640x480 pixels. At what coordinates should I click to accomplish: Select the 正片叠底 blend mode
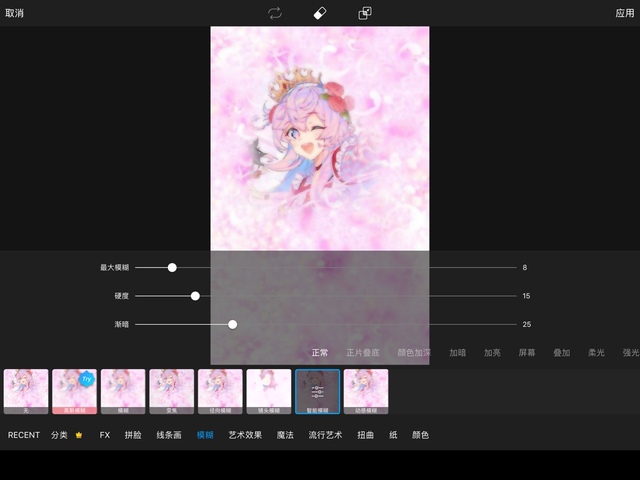[363, 353]
